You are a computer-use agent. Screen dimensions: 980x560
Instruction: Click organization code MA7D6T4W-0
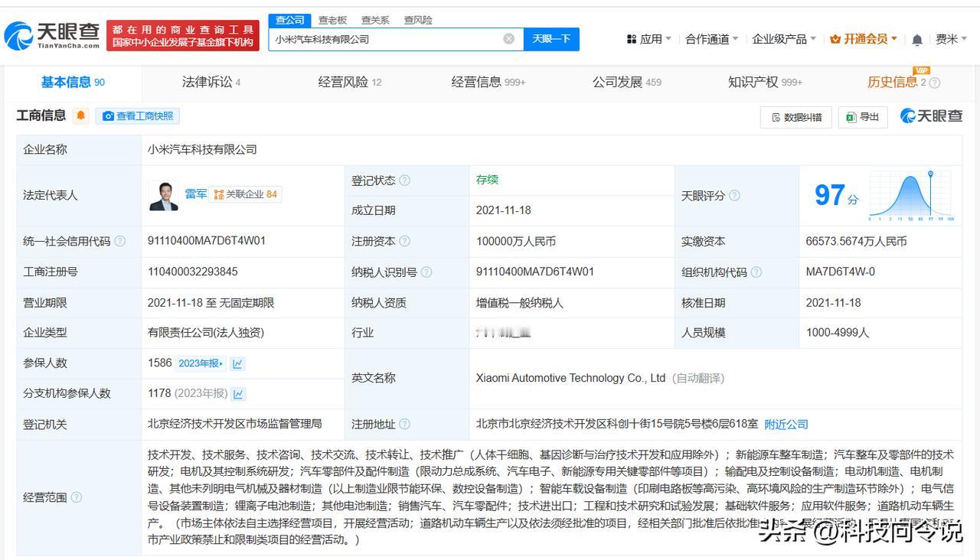pos(841,272)
